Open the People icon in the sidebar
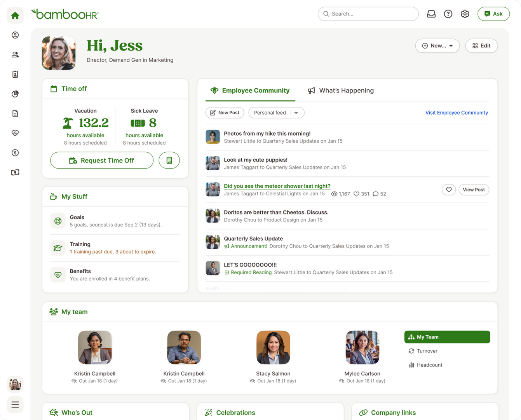The width and height of the screenshot is (521, 420). (15, 55)
